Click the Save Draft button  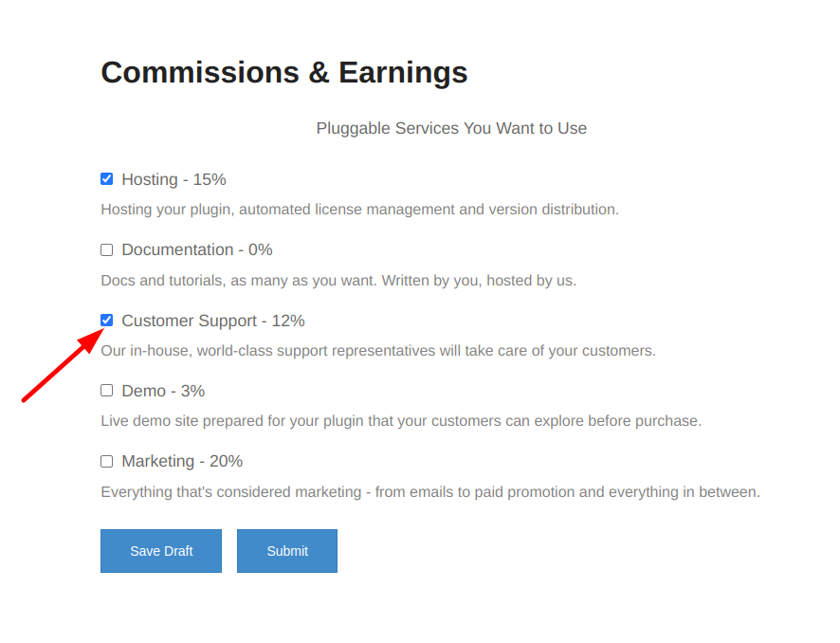pyautogui.click(x=161, y=551)
